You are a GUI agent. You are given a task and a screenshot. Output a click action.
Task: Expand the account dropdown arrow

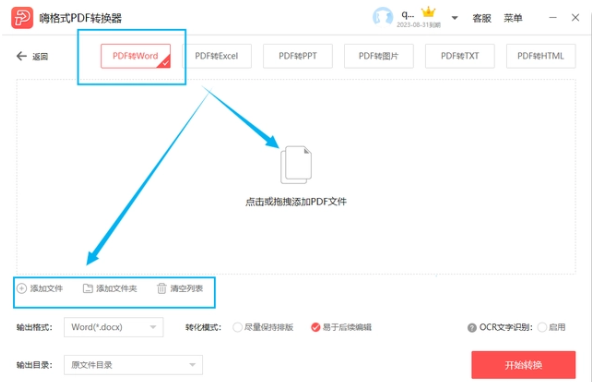(455, 18)
